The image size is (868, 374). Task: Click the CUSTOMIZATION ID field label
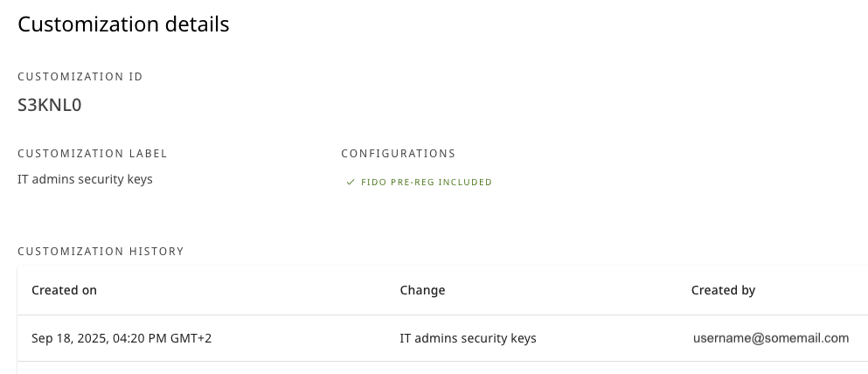80,77
